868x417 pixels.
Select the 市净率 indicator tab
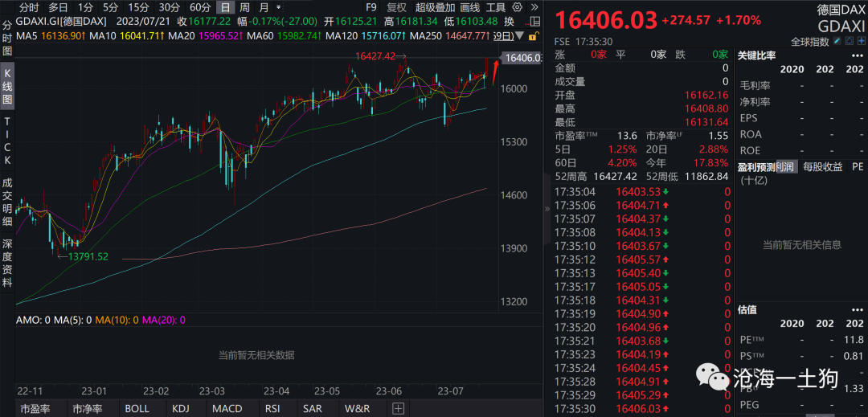(88, 409)
